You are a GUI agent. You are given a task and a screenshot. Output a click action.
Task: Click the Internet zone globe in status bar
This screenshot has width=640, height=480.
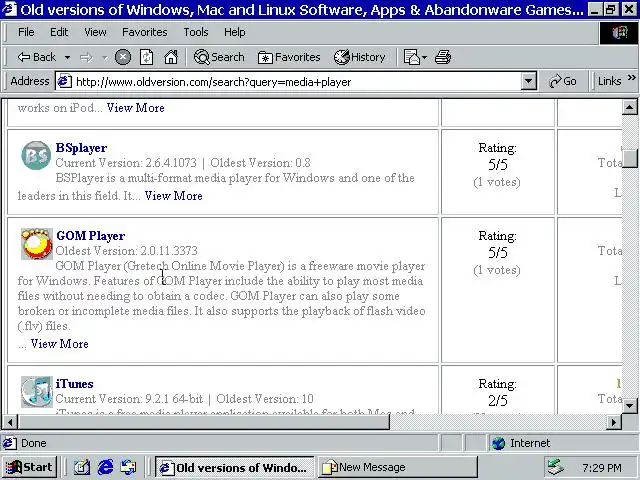coord(498,443)
